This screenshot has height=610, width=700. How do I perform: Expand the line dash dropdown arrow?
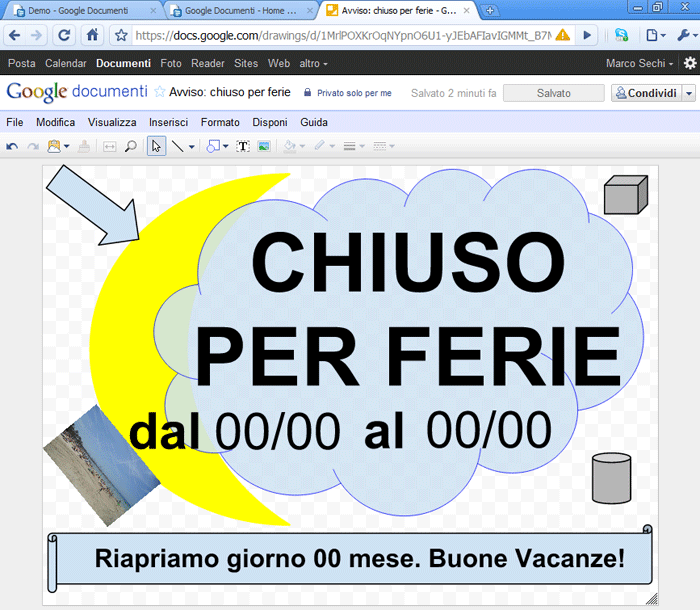[392, 146]
